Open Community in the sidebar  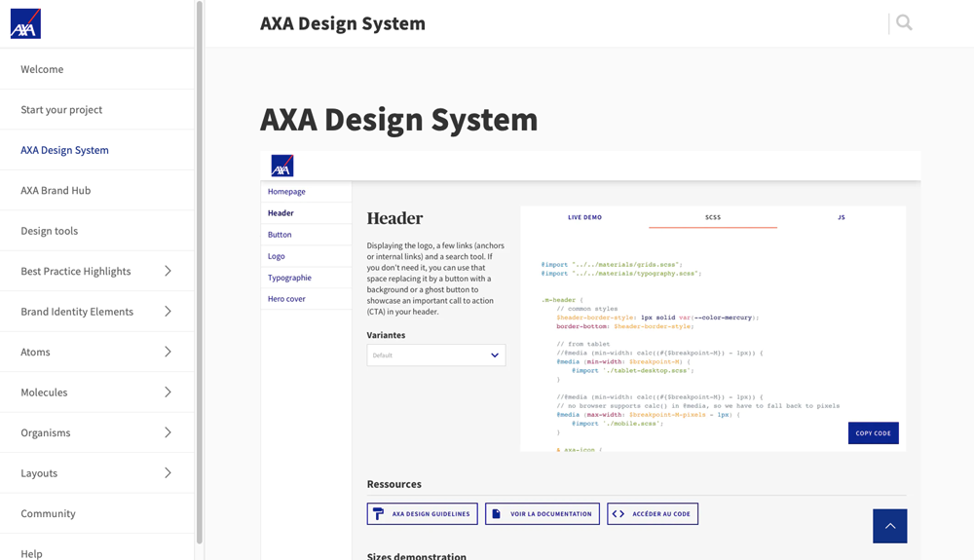96,513
